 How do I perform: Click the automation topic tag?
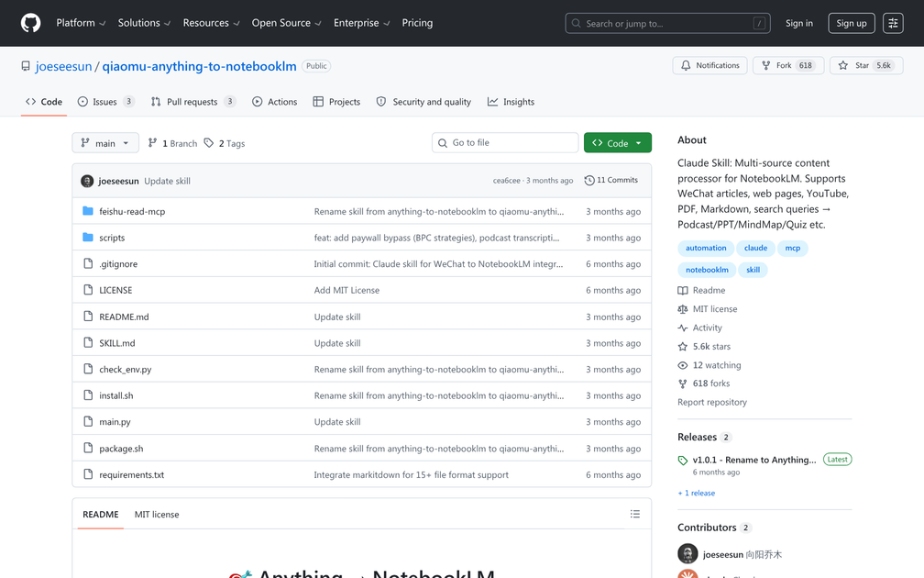pos(706,249)
